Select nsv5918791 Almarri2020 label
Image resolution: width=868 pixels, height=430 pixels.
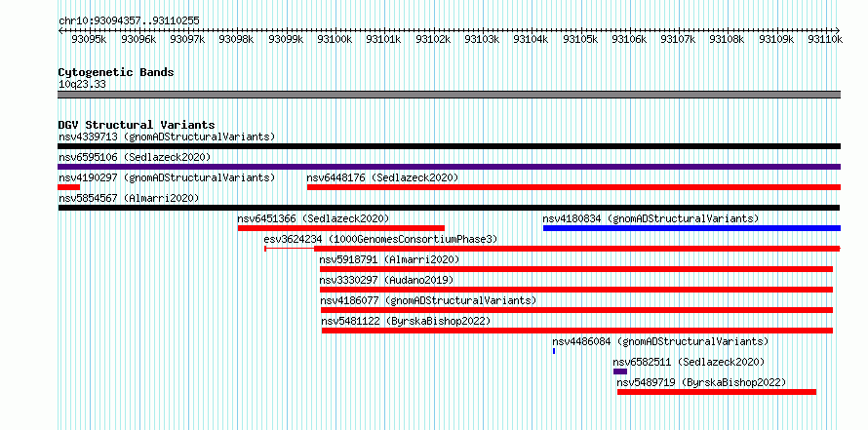point(389,259)
